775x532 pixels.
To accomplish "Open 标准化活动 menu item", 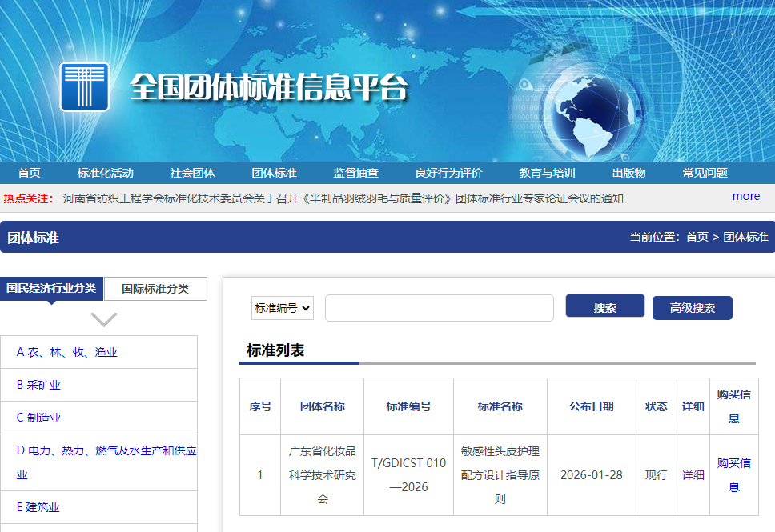I will [105, 173].
